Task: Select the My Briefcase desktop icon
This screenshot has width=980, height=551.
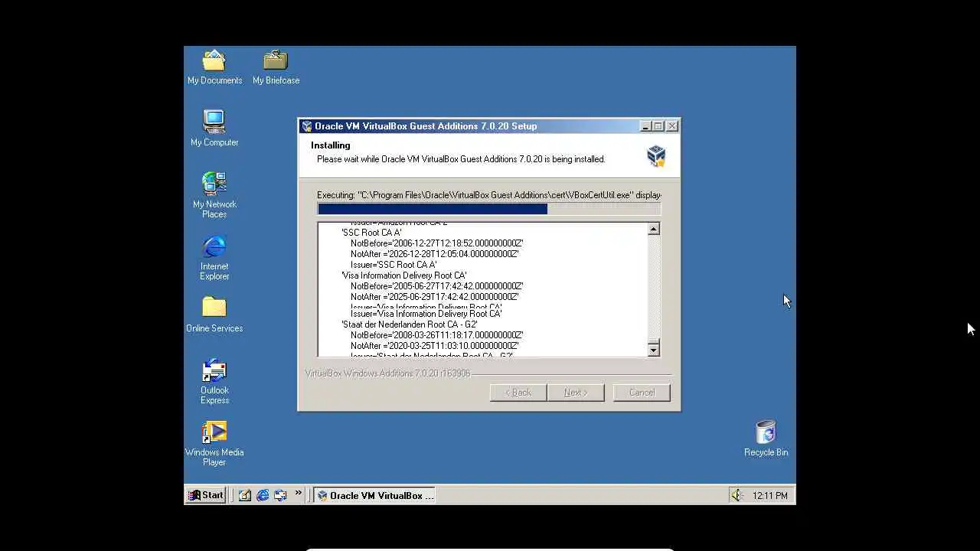Action: (x=276, y=67)
